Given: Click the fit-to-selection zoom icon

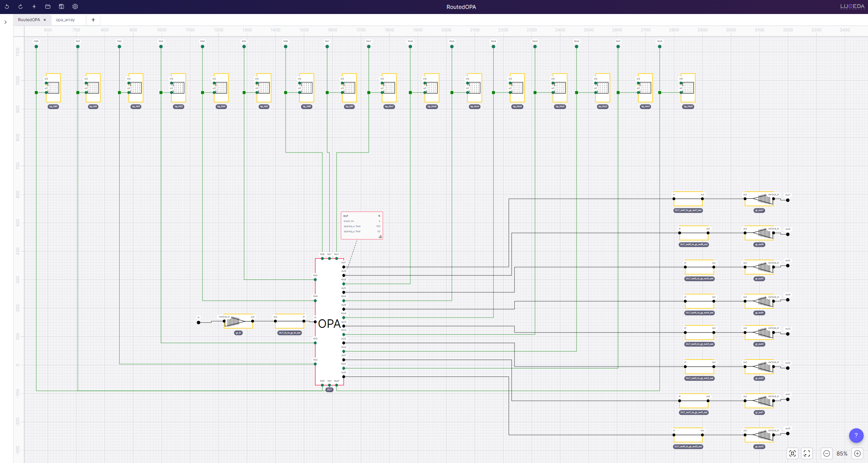Looking at the screenshot, I should click(x=793, y=453).
